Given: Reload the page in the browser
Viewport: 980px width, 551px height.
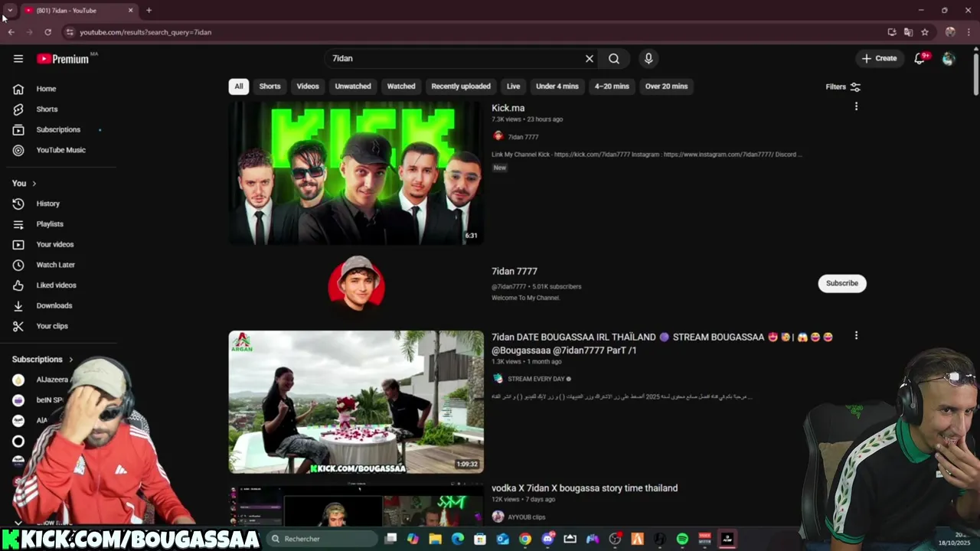Looking at the screenshot, I should point(47,32).
